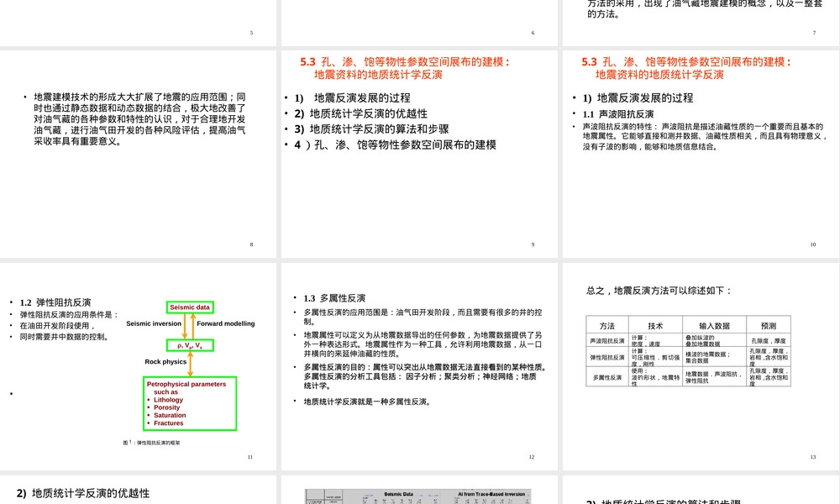Click figure caption '图1：弹性阻抗反演的框架'
The width and height of the screenshot is (840, 504).
point(151,443)
